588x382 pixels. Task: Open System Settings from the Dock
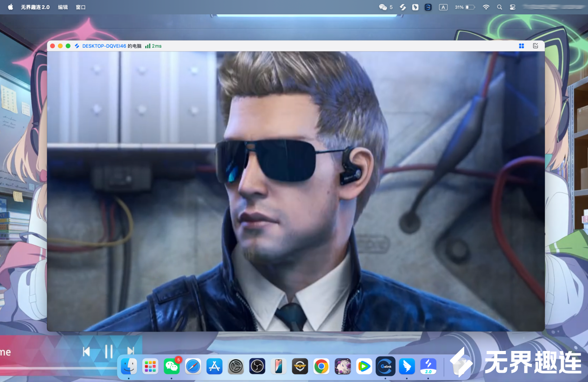tap(236, 366)
